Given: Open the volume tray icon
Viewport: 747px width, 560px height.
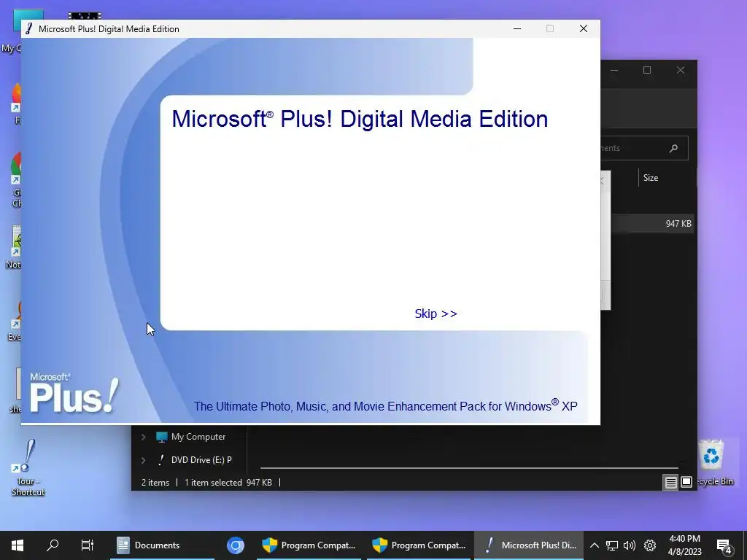Looking at the screenshot, I should pyautogui.click(x=630, y=545).
